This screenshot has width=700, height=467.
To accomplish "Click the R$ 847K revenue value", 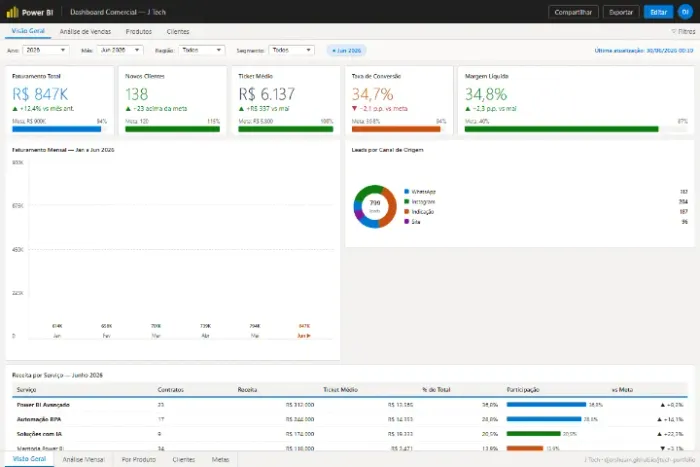I will [x=40, y=94].
